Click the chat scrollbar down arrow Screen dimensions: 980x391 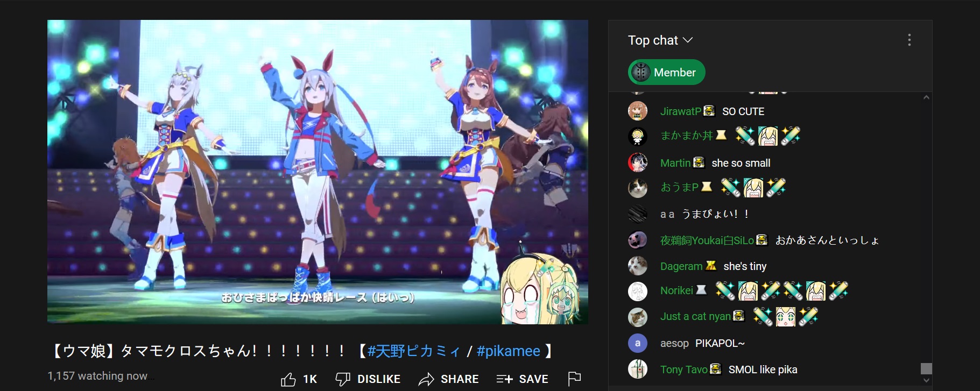926,380
